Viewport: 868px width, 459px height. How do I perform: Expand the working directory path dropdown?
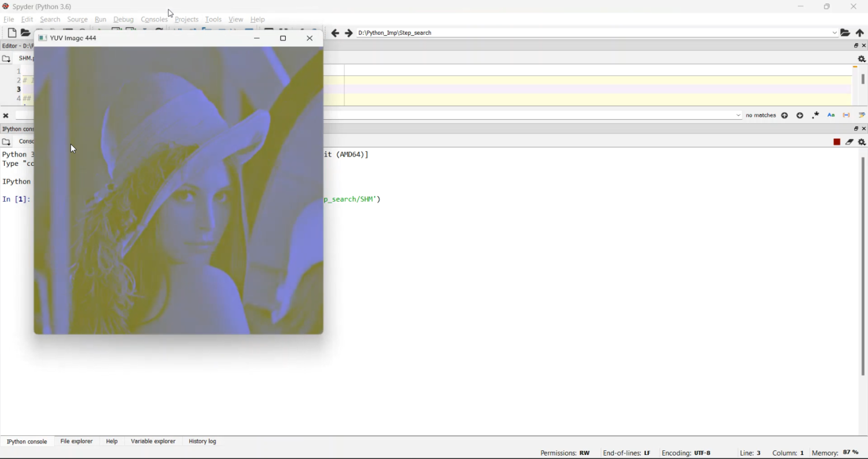834,34
